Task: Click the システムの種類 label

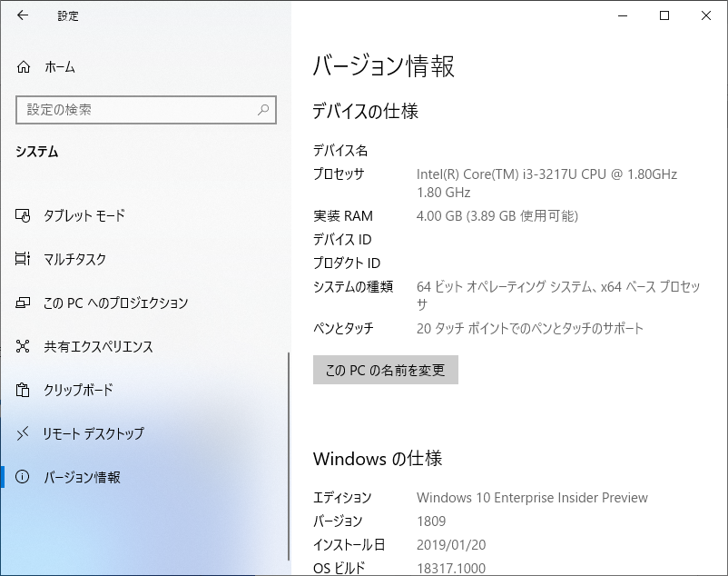Action: pos(353,286)
